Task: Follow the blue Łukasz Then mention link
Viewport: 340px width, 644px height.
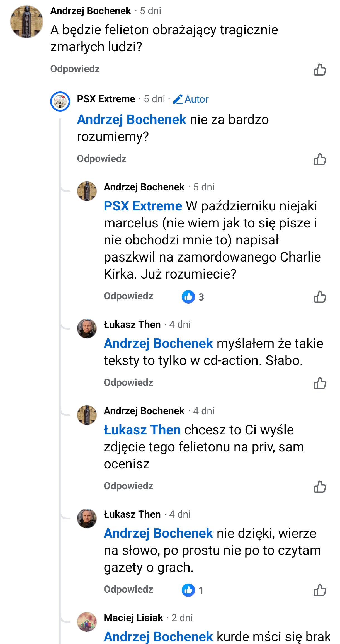Action: (x=142, y=430)
